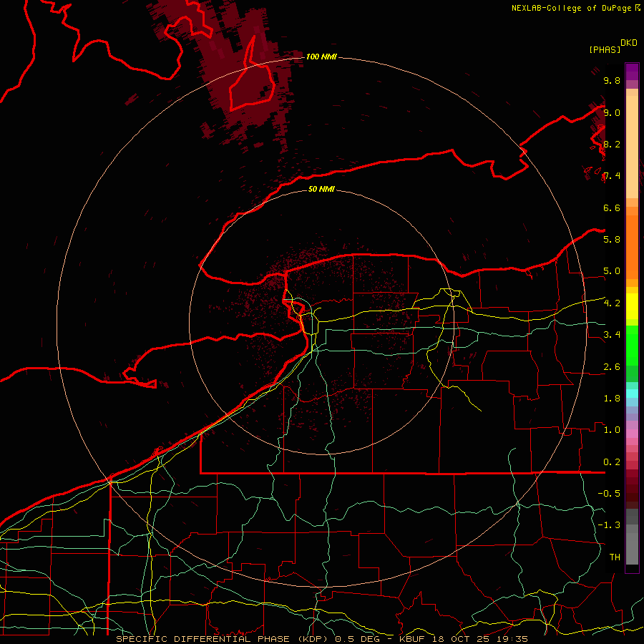
Task: Click the 100 NMI range ring label
Action: click(x=321, y=57)
